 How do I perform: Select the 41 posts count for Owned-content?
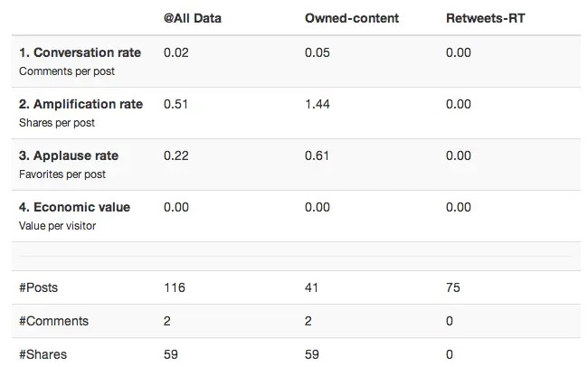click(x=314, y=287)
